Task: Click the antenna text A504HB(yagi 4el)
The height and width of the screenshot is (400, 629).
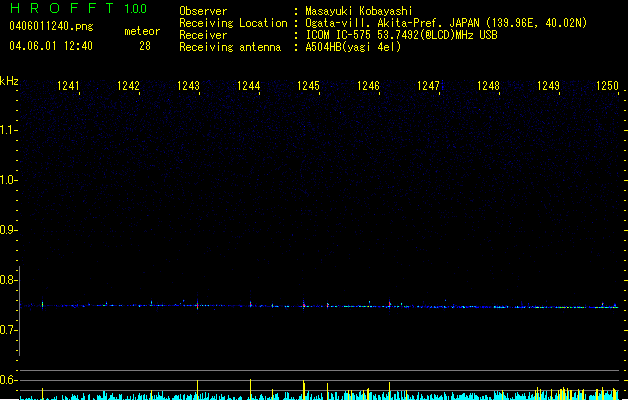Action: (353, 47)
